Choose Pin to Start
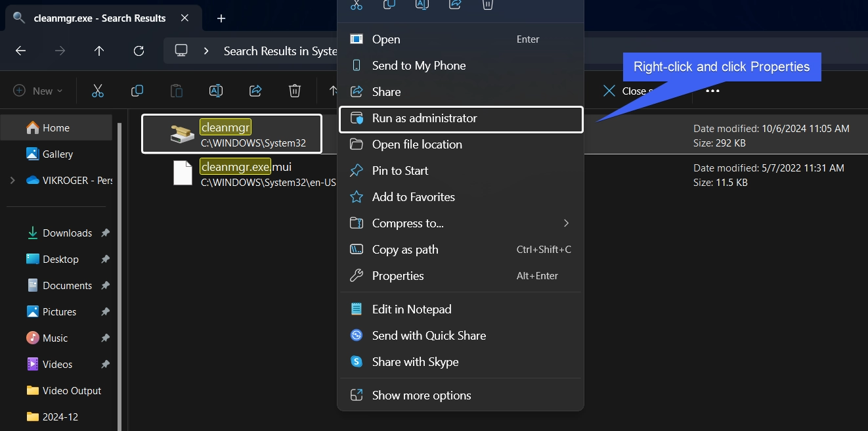Image resolution: width=868 pixels, height=431 pixels. point(460,171)
